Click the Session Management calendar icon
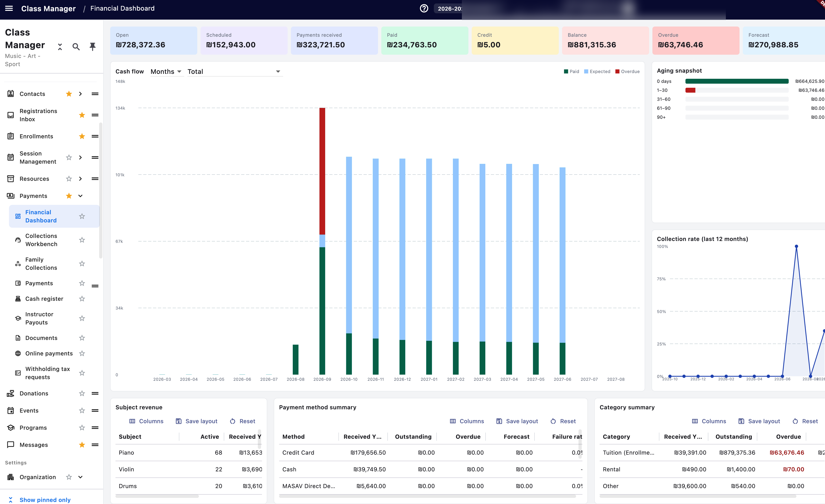The image size is (825, 504). (11, 157)
